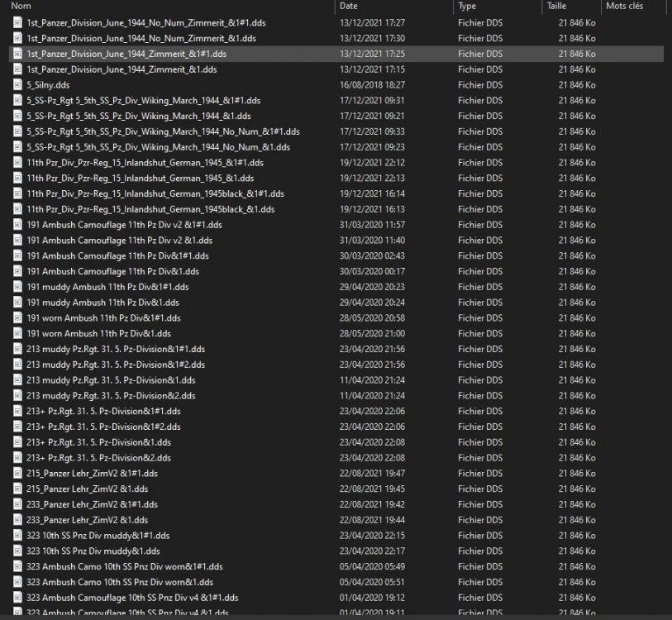672x620 pixels.
Task: Select file 213+ Pz.Rgt. 31. 5. Pz-Division&2.dds
Action: click(x=98, y=458)
